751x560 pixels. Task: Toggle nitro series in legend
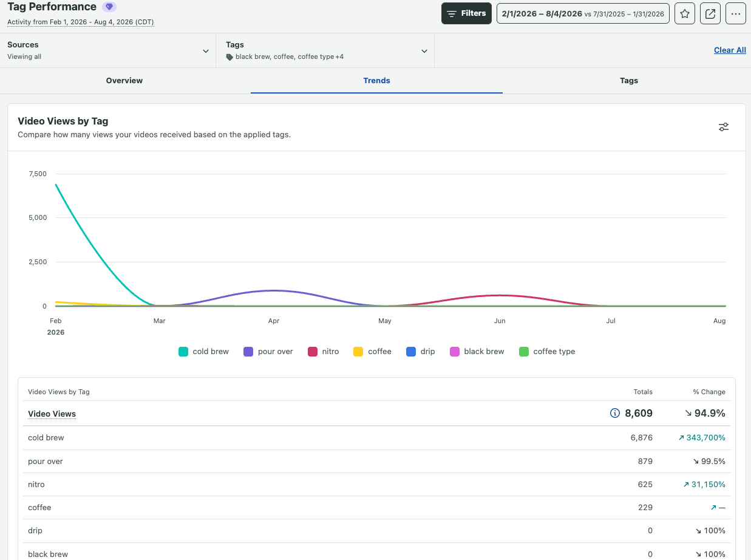[324, 352]
